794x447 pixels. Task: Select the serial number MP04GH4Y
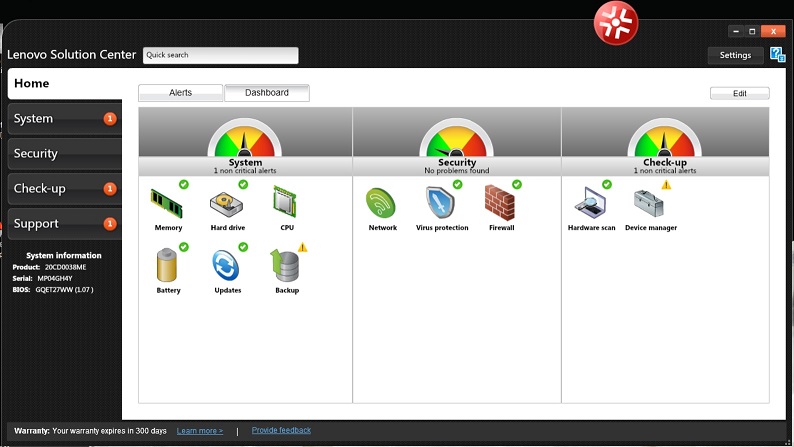(x=55, y=278)
